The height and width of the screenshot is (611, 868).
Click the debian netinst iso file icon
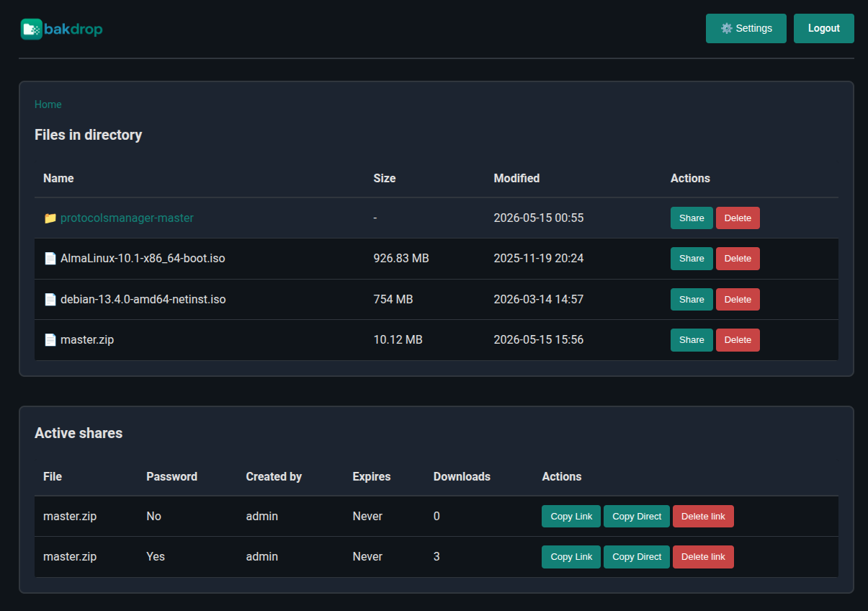(50, 299)
